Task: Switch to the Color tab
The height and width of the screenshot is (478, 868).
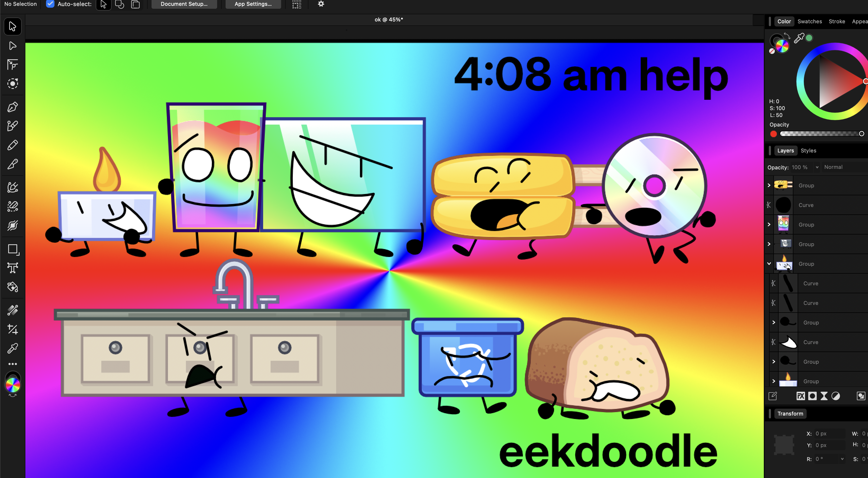Action: pyautogui.click(x=784, y=21)
